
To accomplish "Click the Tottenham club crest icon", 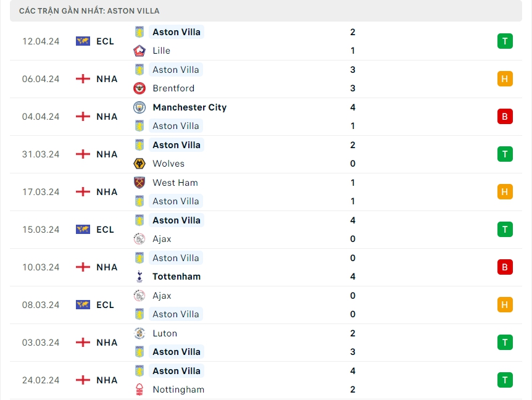I will click(x=139, y=277).
